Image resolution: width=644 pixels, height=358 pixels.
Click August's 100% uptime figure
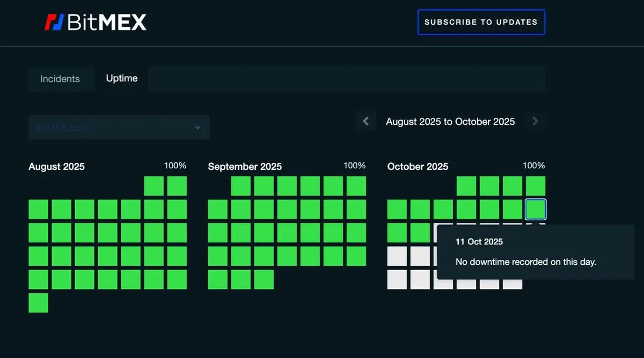(x=175, y=166)
